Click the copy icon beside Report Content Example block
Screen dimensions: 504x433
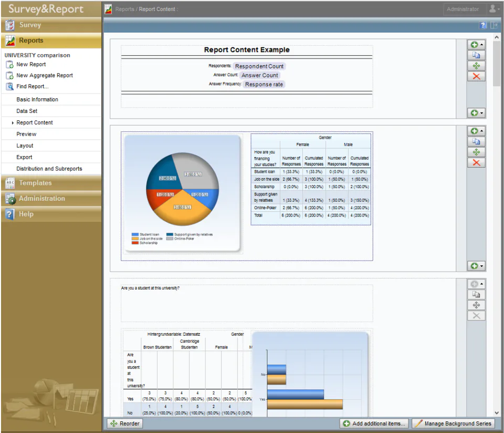pos(476,55)
